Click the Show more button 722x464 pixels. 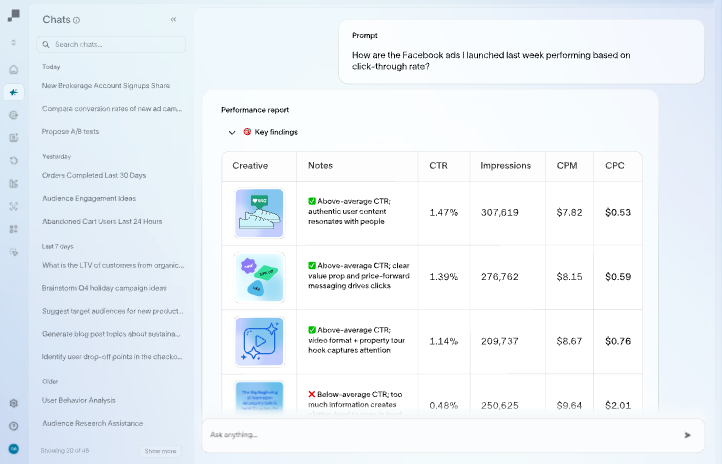pyautogui.click(x=160, y=451)
